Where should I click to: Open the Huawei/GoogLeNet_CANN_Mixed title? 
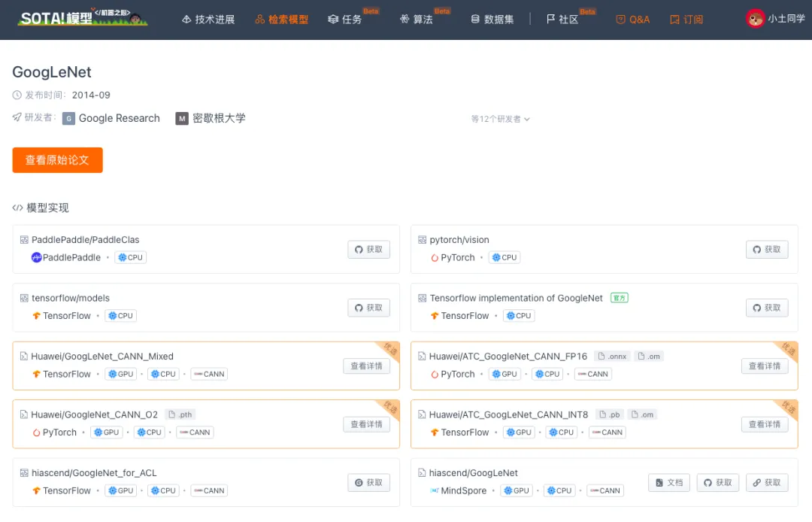click(102, 357)
